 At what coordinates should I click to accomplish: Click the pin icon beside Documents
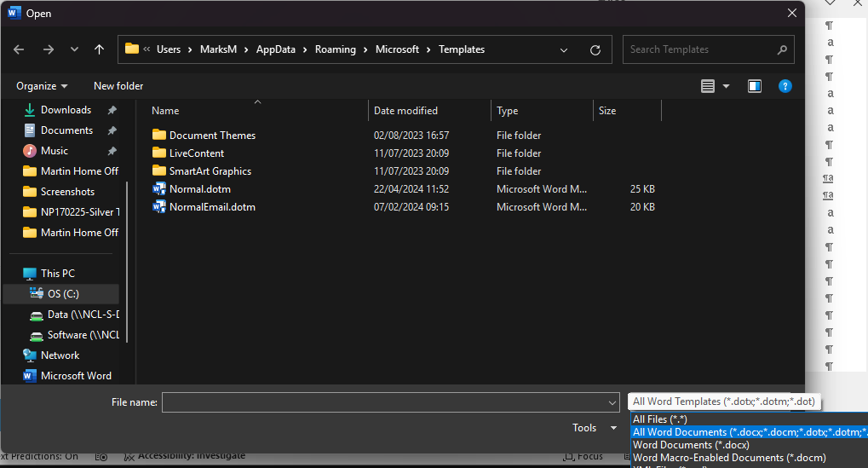112,130
